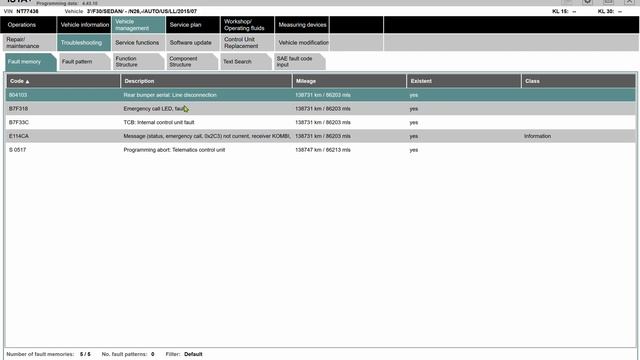
Task: Click the KL 15 status indicator
Action: 564,11
